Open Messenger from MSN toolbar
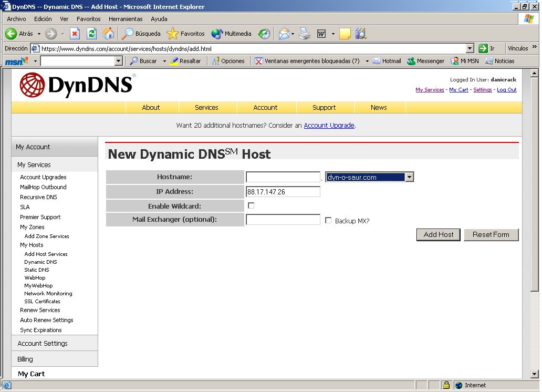The image size is (542, 392). coord(426,61)
